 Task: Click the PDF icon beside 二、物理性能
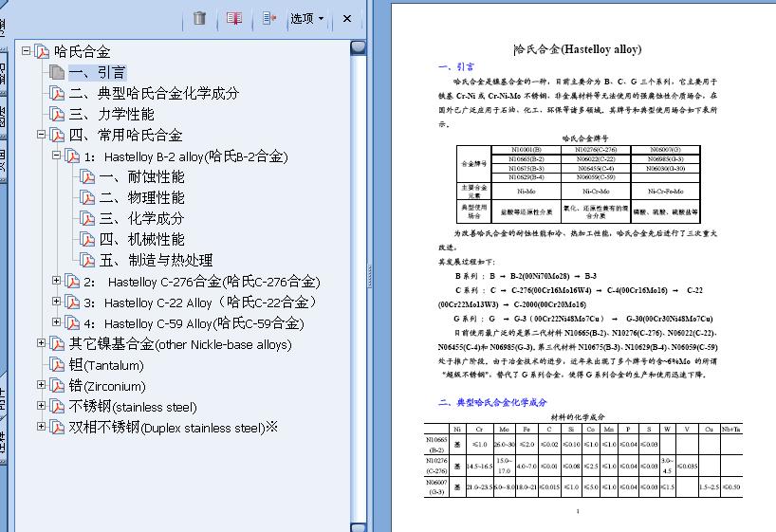point(87,198)
